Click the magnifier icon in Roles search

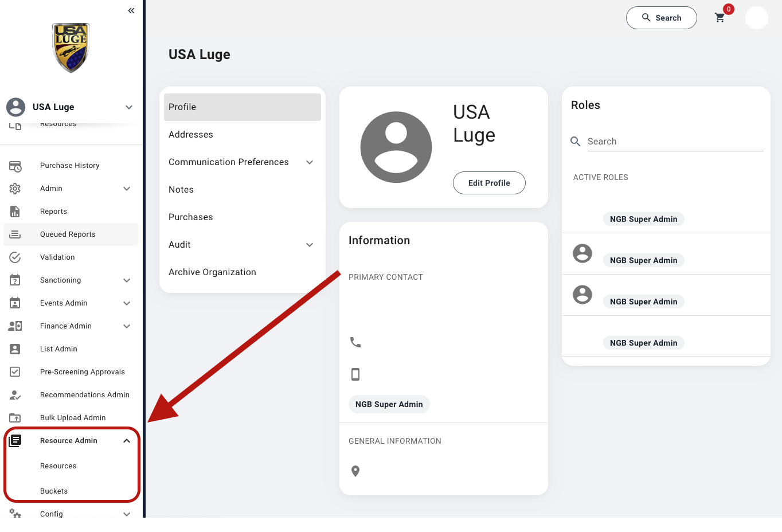coord(576,141)
